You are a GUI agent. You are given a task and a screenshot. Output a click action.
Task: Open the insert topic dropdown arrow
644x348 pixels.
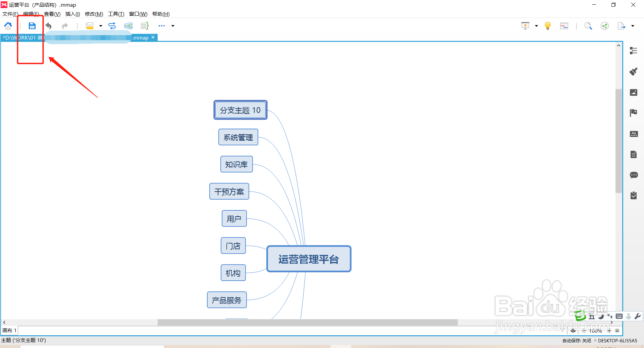point(101,26)
